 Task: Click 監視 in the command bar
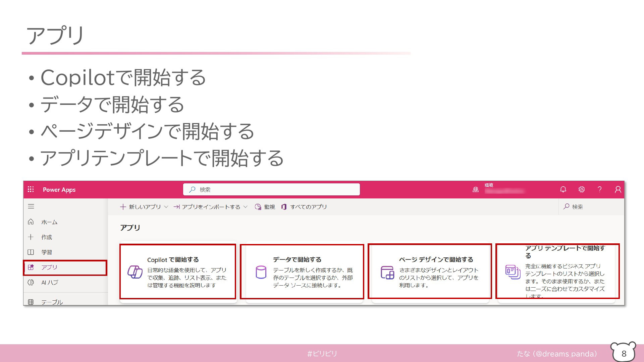[x=265, y=207]
